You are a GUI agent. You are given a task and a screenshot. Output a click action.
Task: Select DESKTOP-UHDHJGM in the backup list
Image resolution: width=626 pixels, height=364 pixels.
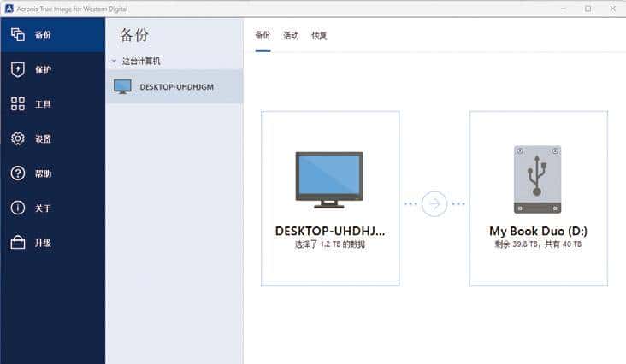pos(174,86)
